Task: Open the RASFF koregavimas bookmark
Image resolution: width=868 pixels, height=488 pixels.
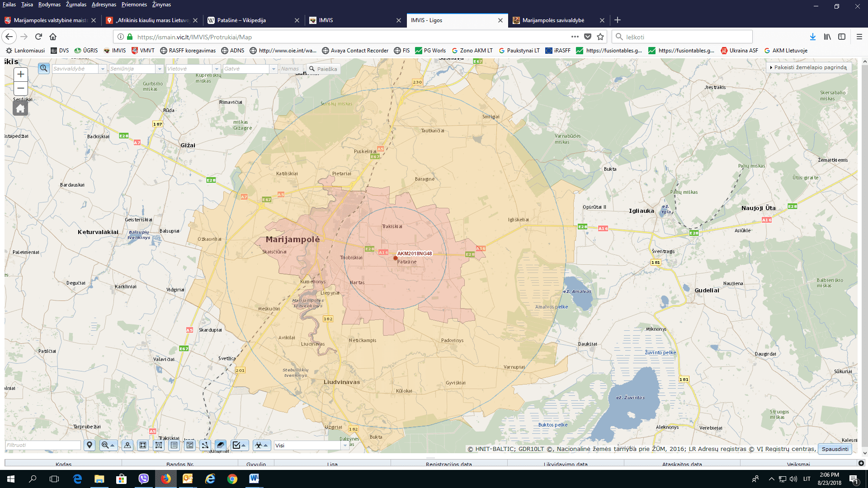Action: pyautogui.click(x=188, y=51)
